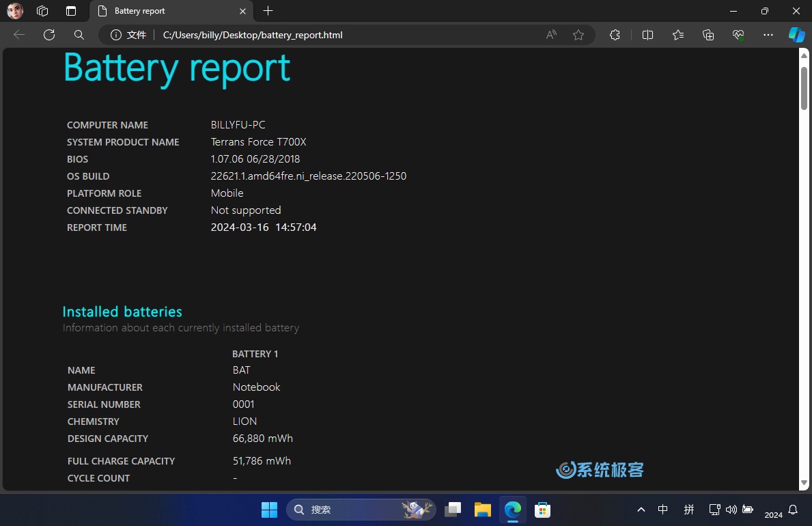
Task: Click the file path address bar
Action: pos(341,35)
